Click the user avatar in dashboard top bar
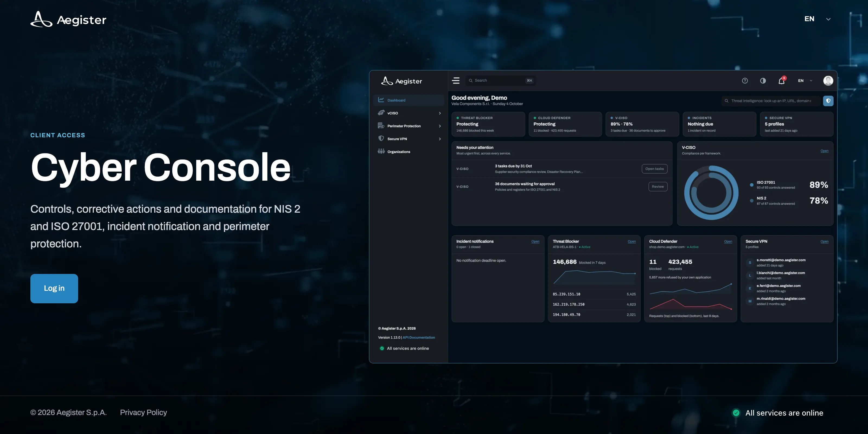868x434 pixels. coord(828,81)
